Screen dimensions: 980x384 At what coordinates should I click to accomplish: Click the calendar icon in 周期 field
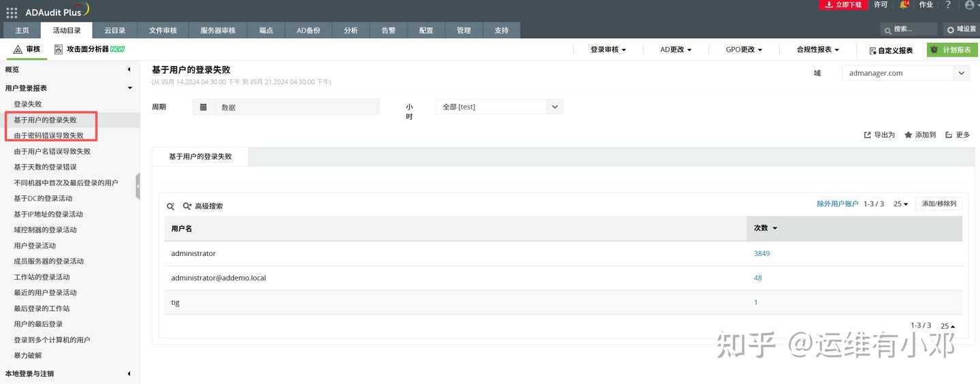(x=203, y=107)
